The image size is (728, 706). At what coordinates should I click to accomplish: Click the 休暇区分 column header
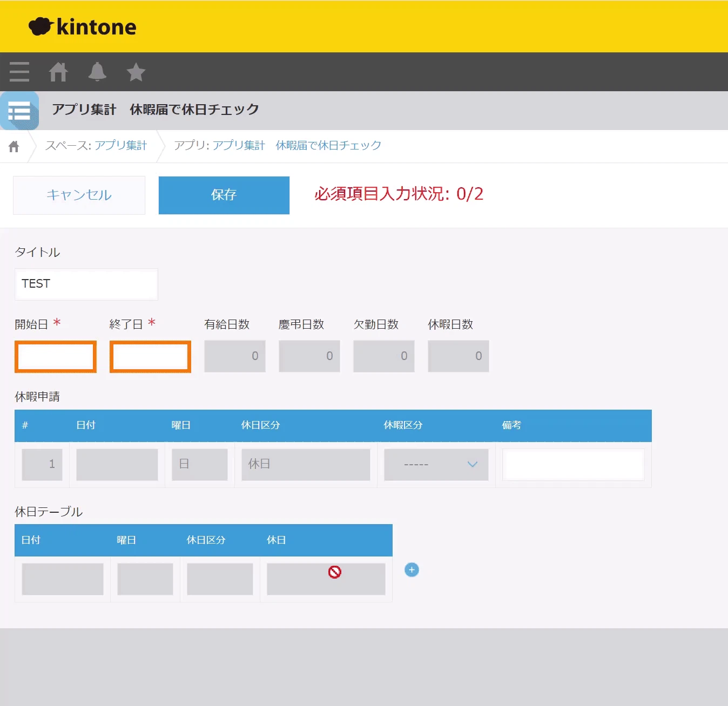pos(403,425)
